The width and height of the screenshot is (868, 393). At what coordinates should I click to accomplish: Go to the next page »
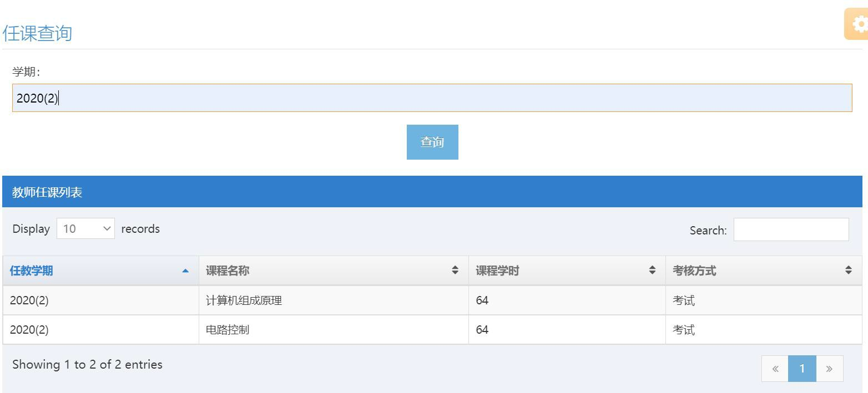pyautogui.click(x=829, y=369)
